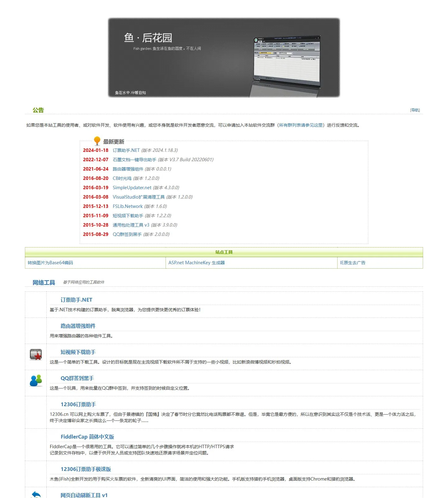Open the SimpleUpdater.net update link
This screenshot has height=498, width=448.
[132, 188]
